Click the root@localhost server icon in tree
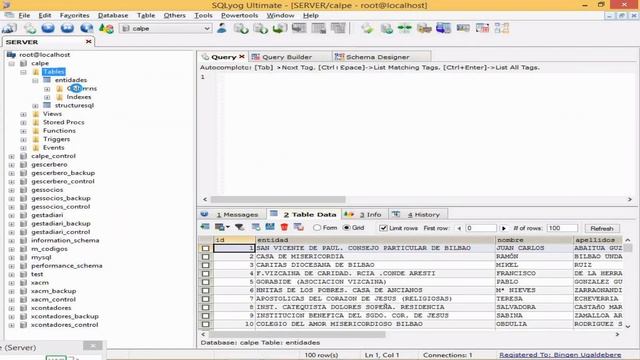Screen dimensions: 640x360 [x=11, y=55]
